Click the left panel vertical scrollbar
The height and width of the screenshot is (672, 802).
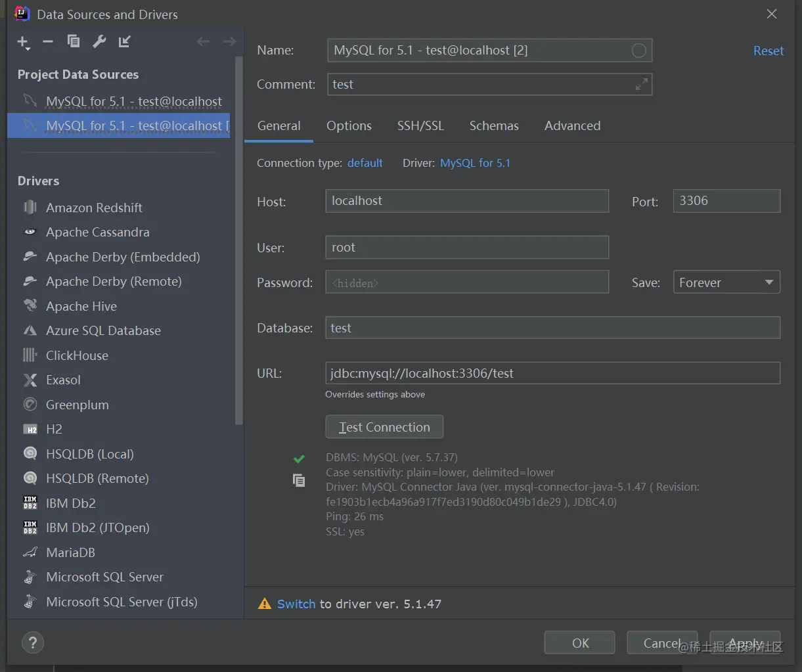click(x=239, y=240)
